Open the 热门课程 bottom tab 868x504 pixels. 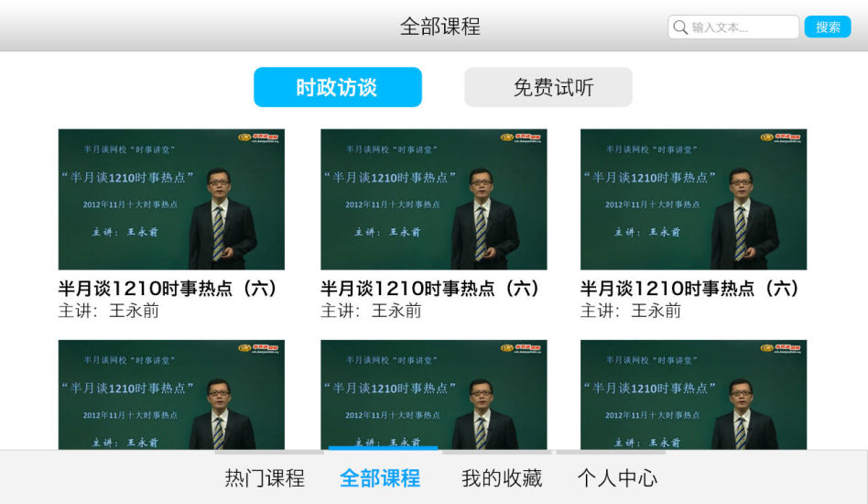[x=265, y=477]
